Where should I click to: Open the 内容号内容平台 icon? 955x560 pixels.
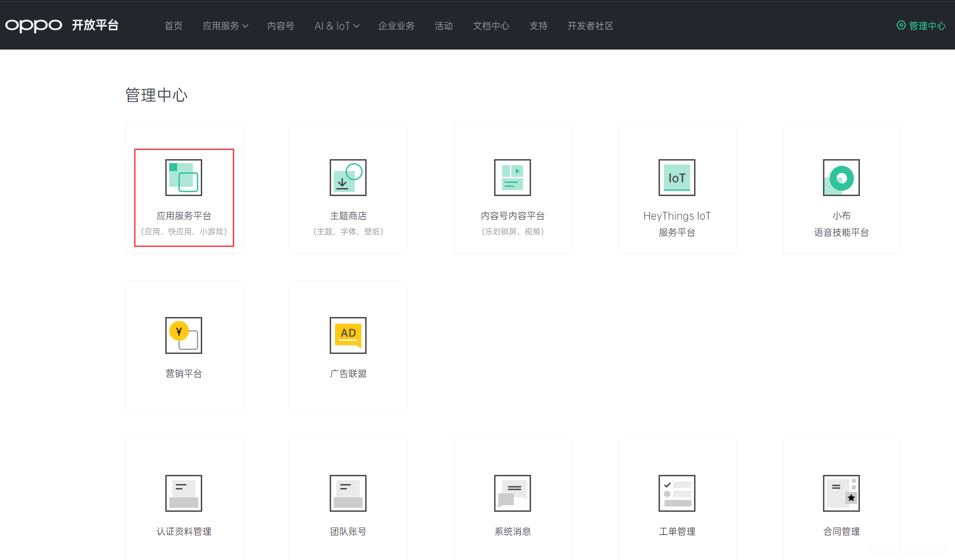tap(512, 178)
